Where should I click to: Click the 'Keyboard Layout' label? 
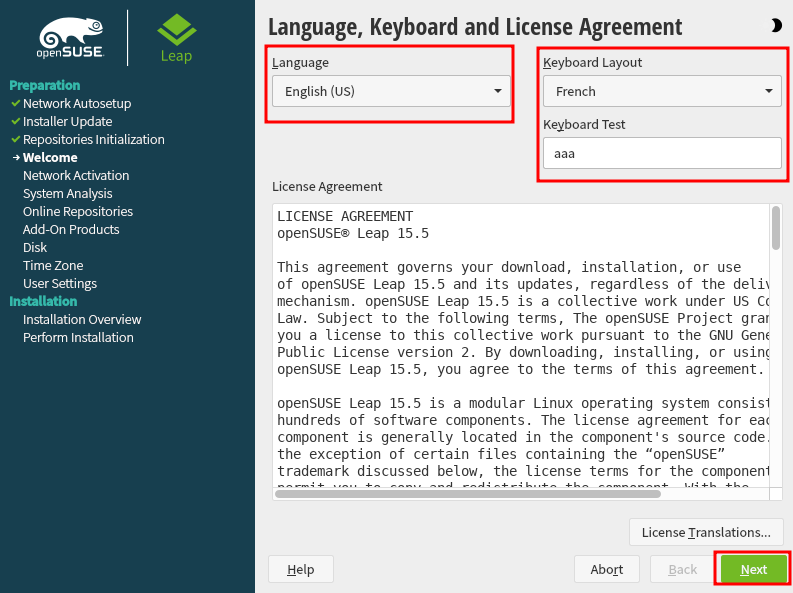coord(592,62)
